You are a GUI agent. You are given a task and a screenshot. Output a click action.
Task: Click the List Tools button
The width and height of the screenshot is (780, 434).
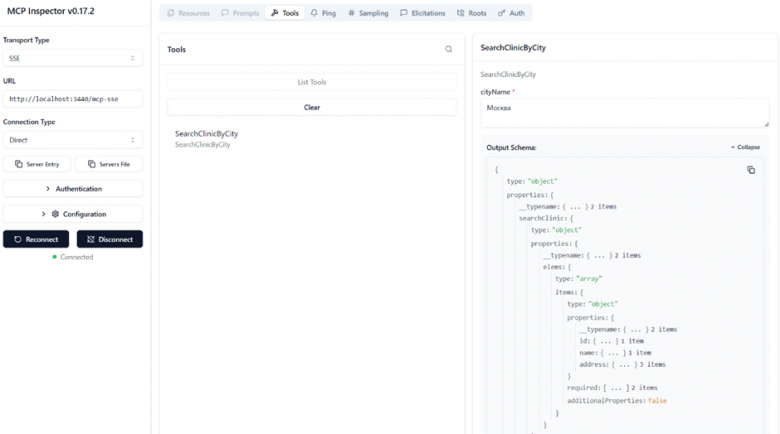[x=312, y=82]
